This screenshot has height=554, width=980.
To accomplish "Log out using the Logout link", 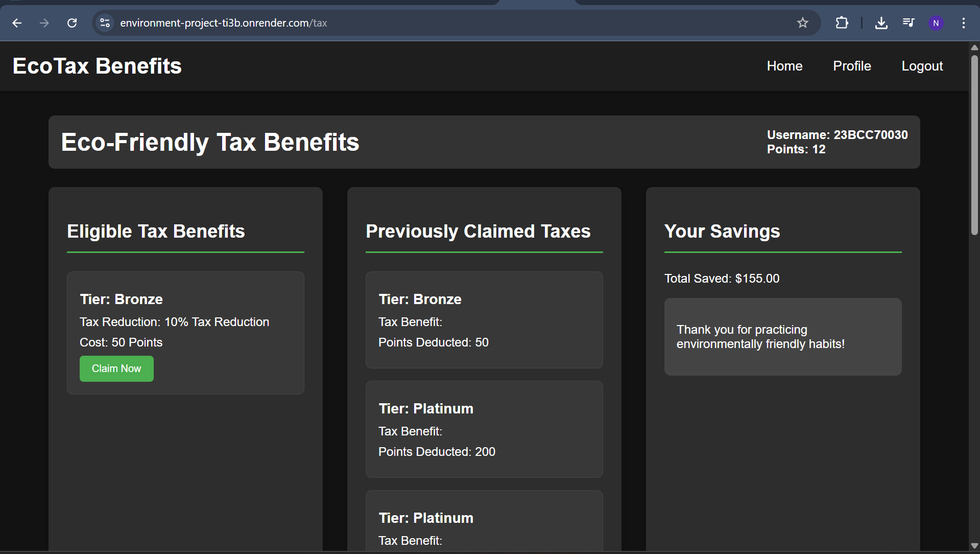I will [x=922, y=66].
